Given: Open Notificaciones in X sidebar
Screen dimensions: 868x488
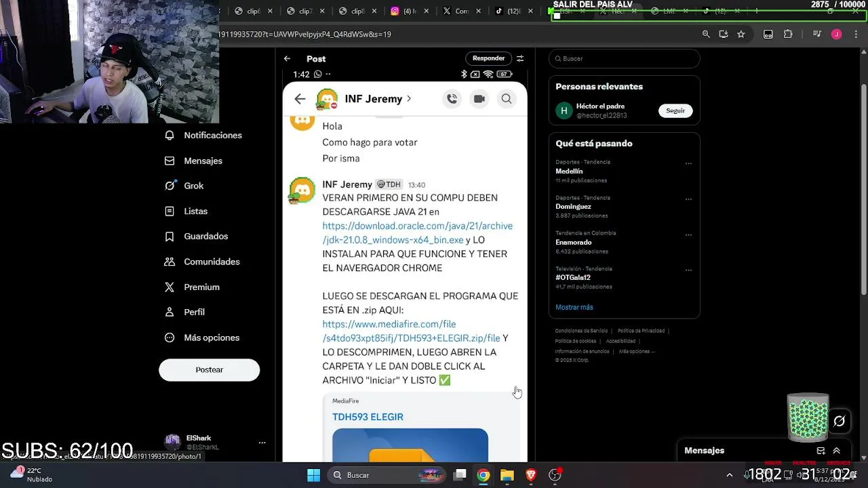Looking at the screenshot, I should 203,135.
